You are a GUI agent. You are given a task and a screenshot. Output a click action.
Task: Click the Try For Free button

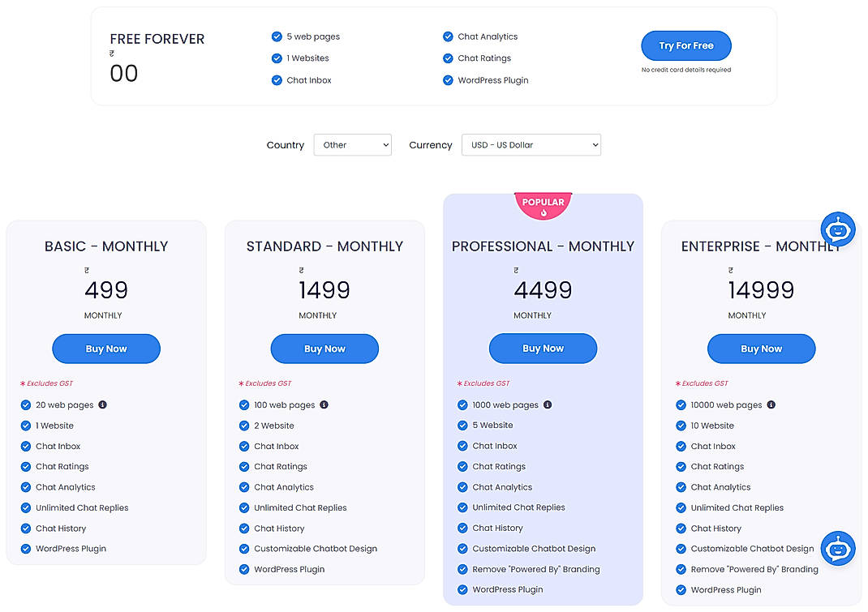[x=685, y=45]
